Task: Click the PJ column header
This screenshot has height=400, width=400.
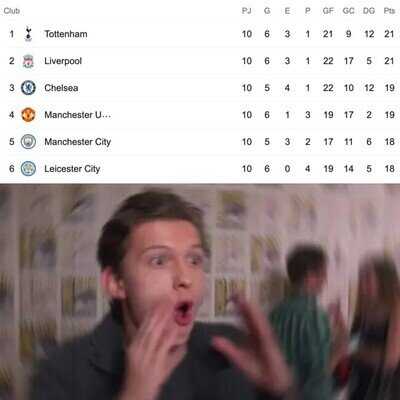Action: point(247,11)
